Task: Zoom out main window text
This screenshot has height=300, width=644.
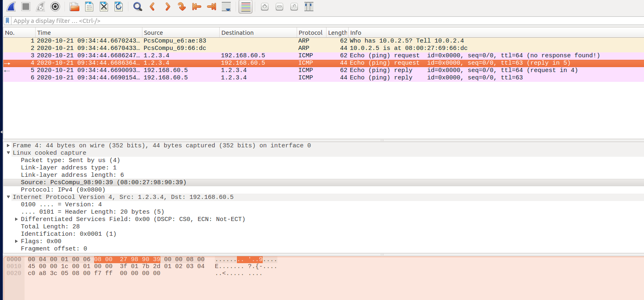Action: click(279, 7)
